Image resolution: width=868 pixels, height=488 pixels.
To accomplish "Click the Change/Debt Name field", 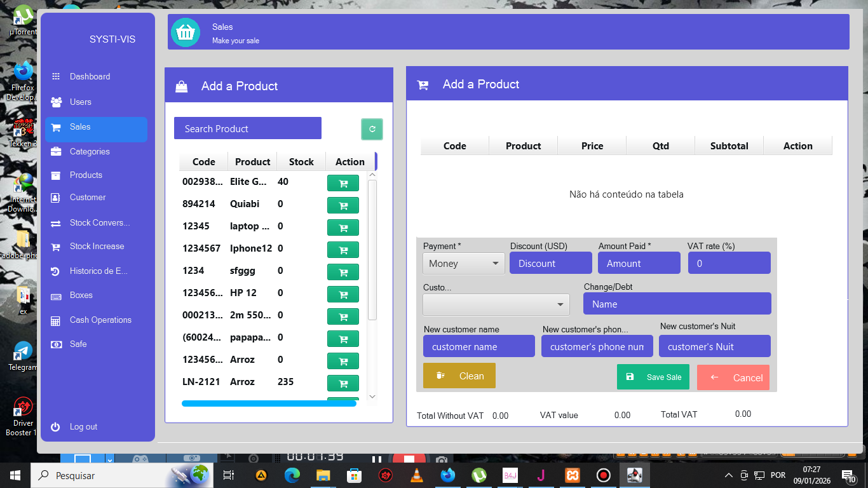I will (677, 304).
